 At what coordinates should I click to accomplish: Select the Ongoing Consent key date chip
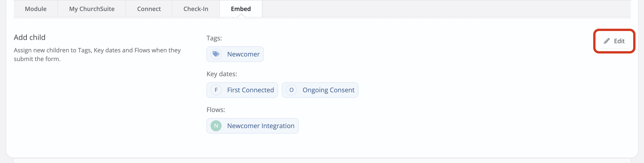[320, 90]
